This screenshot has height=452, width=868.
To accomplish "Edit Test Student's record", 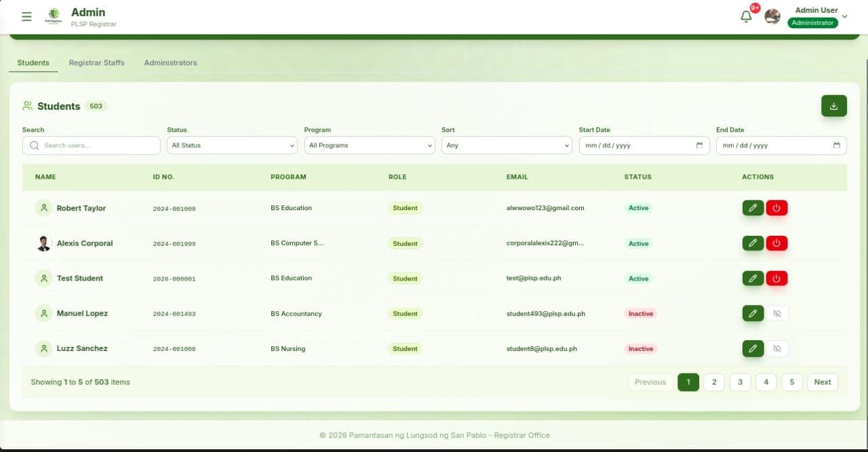I will [x=753, y=278].
